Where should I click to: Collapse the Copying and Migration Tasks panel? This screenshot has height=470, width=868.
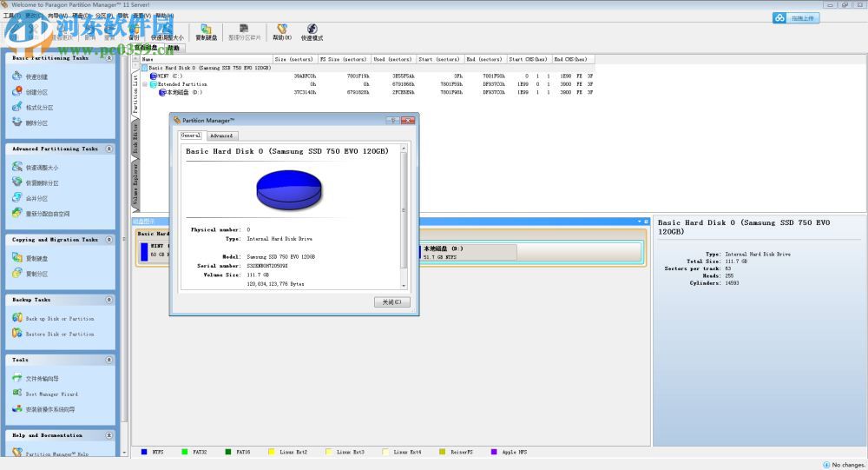click(x=109, y=240)
